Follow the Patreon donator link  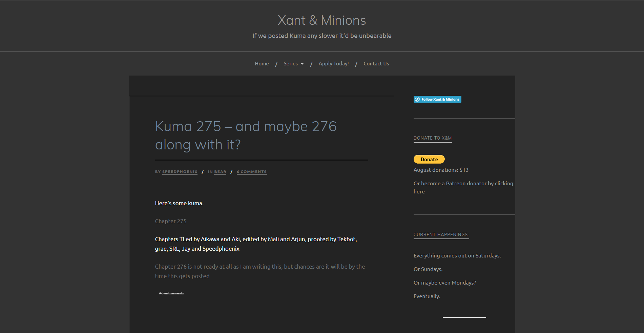[463, 187]
